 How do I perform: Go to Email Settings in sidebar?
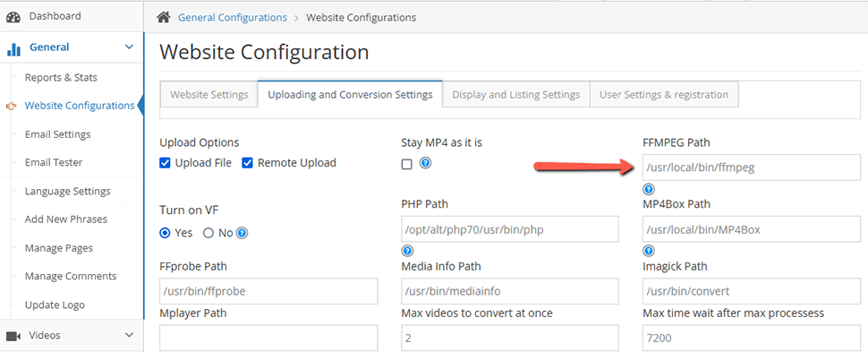[x=57, y=134]
